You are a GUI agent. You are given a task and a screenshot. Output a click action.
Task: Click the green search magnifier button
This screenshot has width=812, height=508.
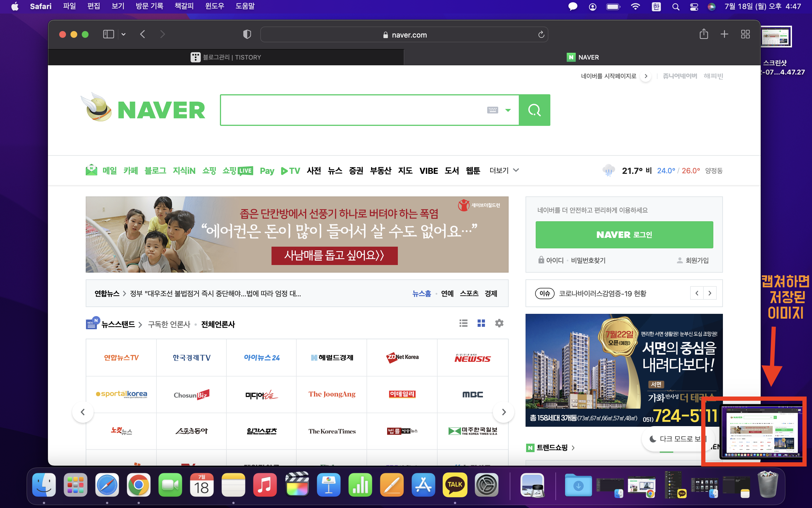535,110
